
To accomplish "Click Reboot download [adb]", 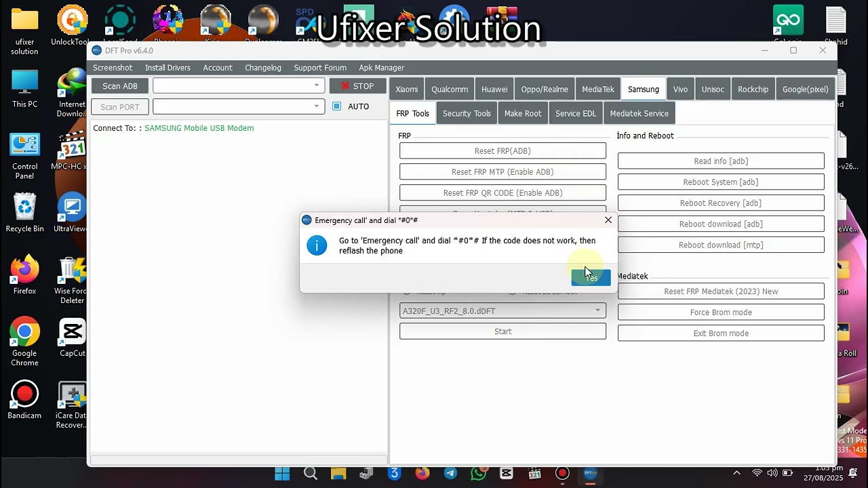I will pos(721,224).
